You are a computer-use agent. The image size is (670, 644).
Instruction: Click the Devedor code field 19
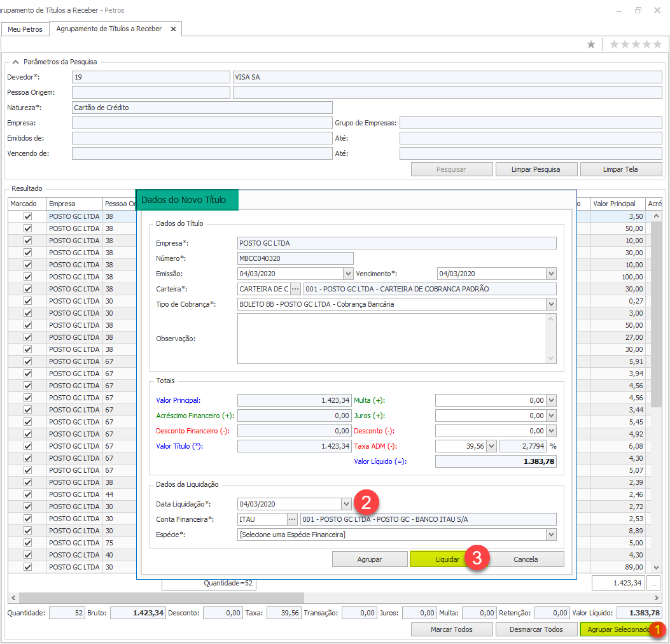tap(151, 77)
